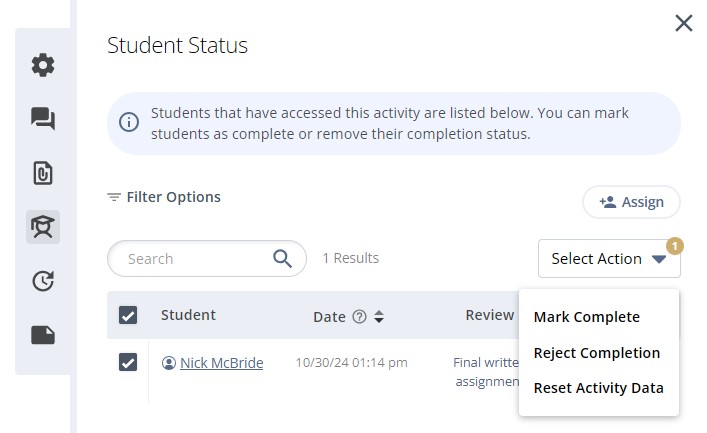Expand Filter Options
This screenshot has height=433, width=707.
pyautogui.click(x=164, y=197)
